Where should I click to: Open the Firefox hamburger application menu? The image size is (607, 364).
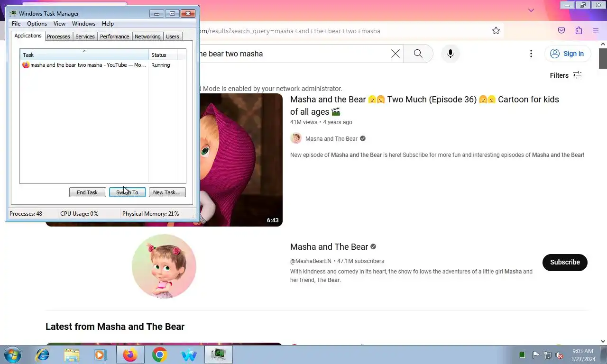click(x=596, y=31)
